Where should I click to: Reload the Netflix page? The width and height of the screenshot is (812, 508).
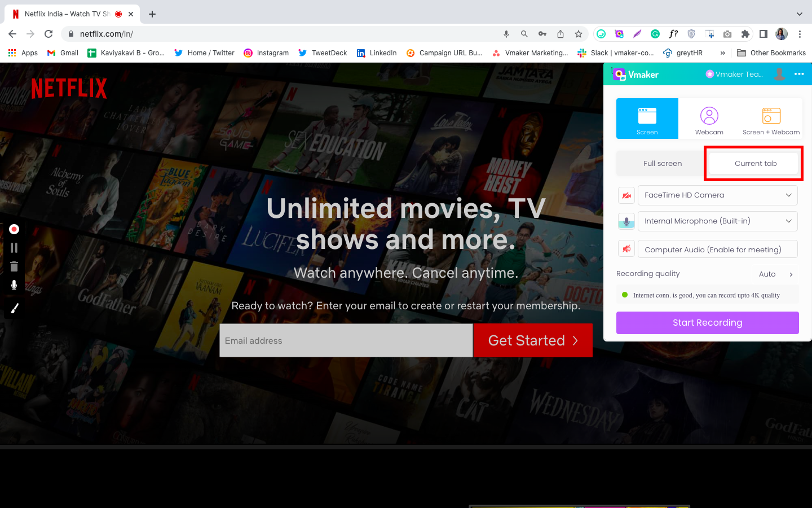48,34
